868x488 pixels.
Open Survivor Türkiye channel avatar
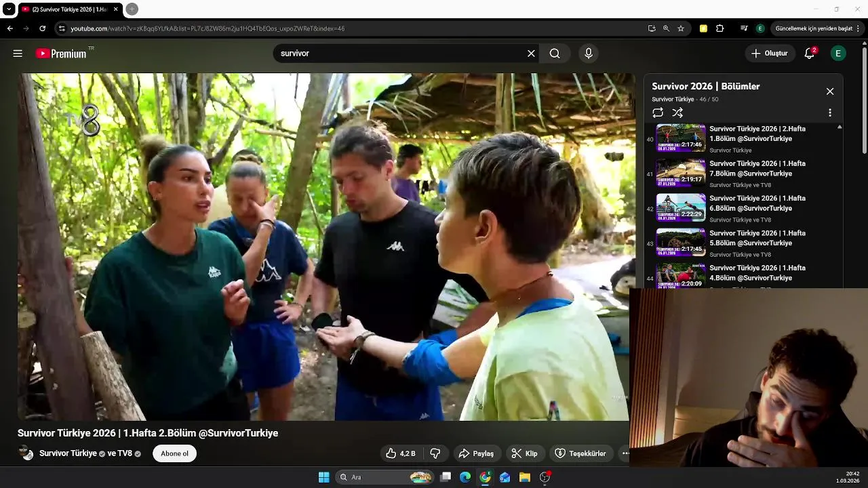[x=26, y=453]
